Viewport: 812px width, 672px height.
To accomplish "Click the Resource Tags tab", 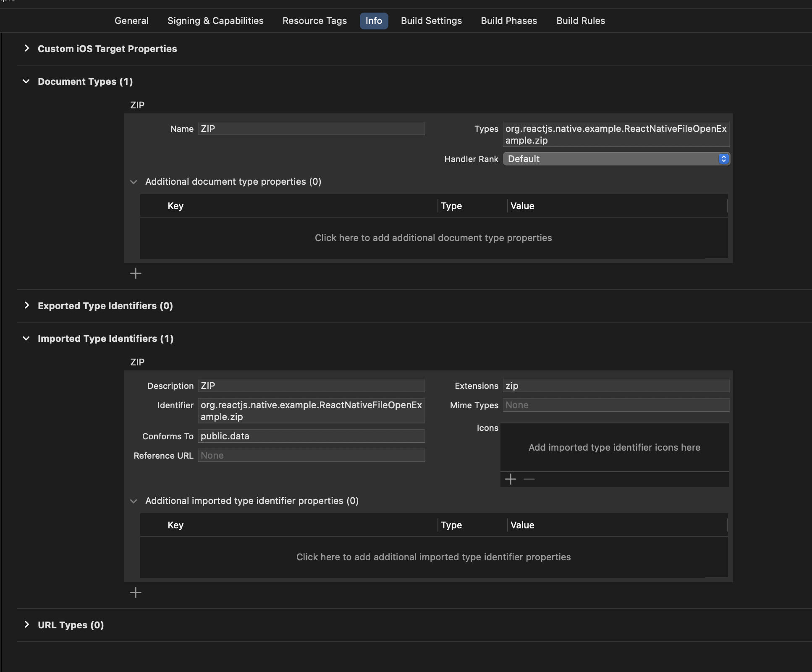I will (x=315, y=20).
